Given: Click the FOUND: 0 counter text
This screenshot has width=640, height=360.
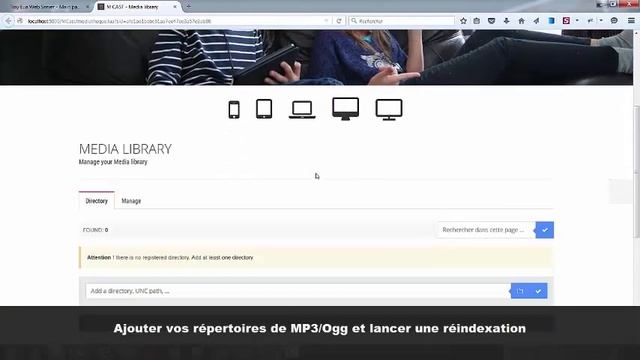Looking at the screenshot, I should 96,230.
